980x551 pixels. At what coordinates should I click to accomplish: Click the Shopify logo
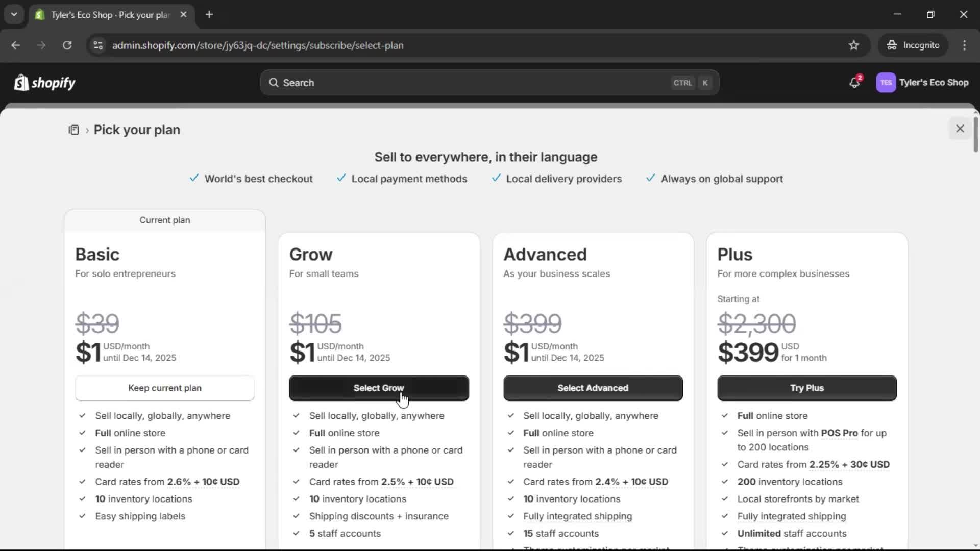coord(45,83)
